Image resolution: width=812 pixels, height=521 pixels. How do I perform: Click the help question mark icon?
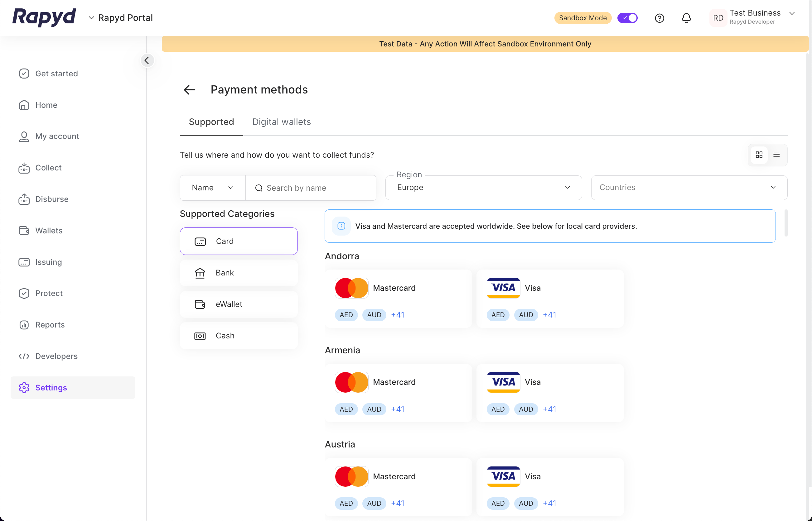[659, 18]
